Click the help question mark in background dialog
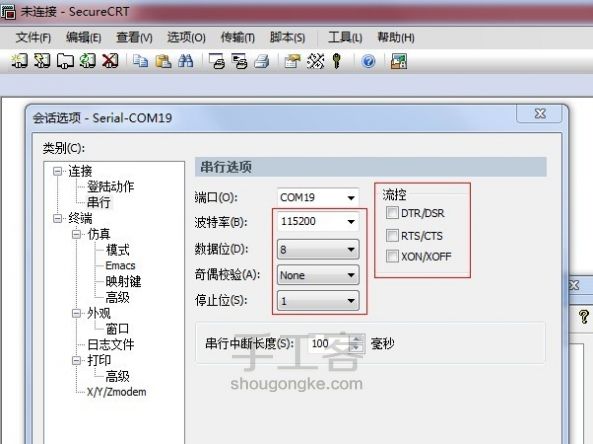593x444 pixels. click(x=584, y=316)
